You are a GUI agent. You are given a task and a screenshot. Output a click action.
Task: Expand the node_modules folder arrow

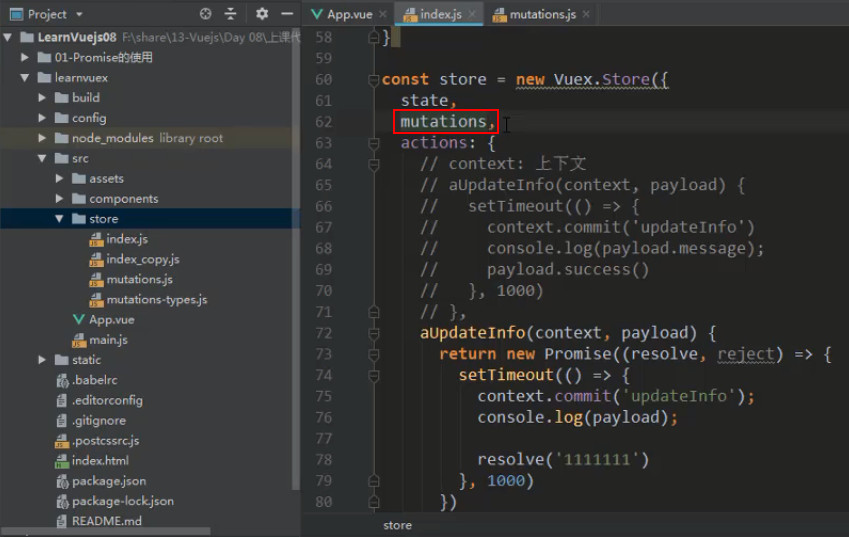(x=42, y=138)
